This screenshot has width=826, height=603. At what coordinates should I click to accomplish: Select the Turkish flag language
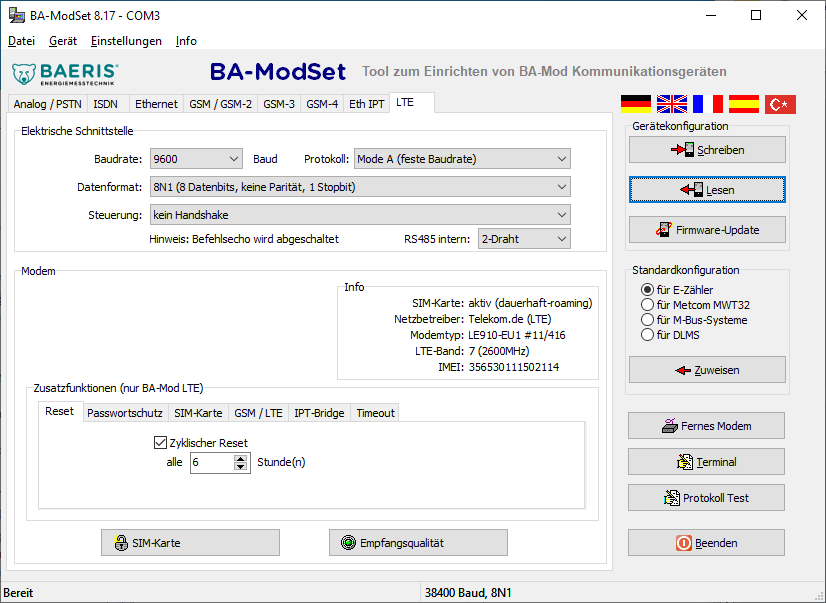pyautogui.click(x=780, y=104)
